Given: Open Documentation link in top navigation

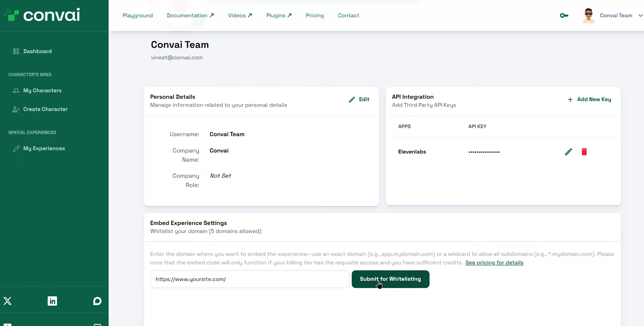Looking at the screenshot, I should [190, 16].
